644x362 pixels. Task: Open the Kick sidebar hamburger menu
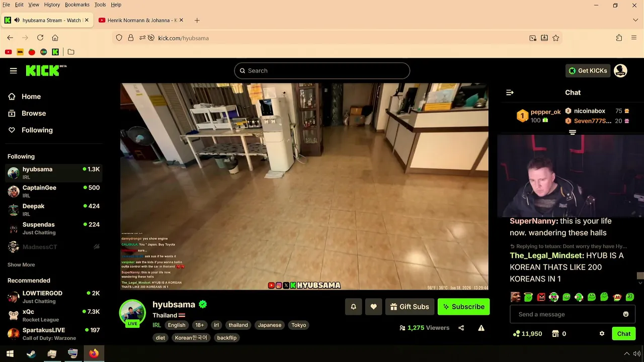[14, 71]
